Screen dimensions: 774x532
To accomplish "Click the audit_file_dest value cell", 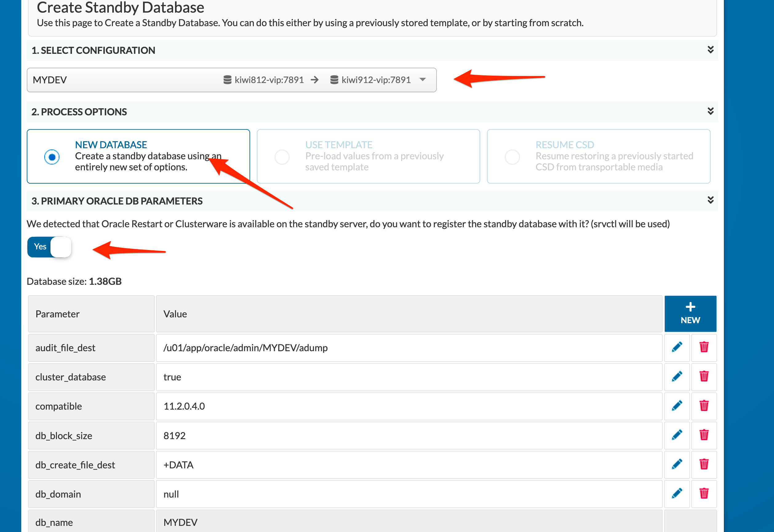I will click(x=409, y=348).
